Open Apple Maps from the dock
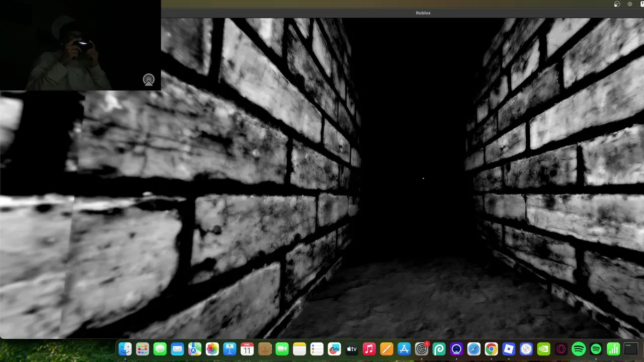Screen dimensions: 644x362 195,349
